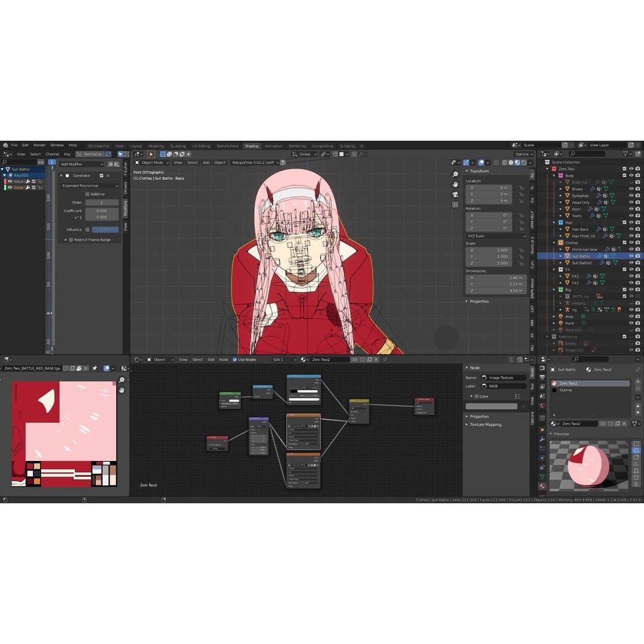Toggle the orthographic grid view icon
Viewport: 644px width, 644px height.
tap(455, 204)
